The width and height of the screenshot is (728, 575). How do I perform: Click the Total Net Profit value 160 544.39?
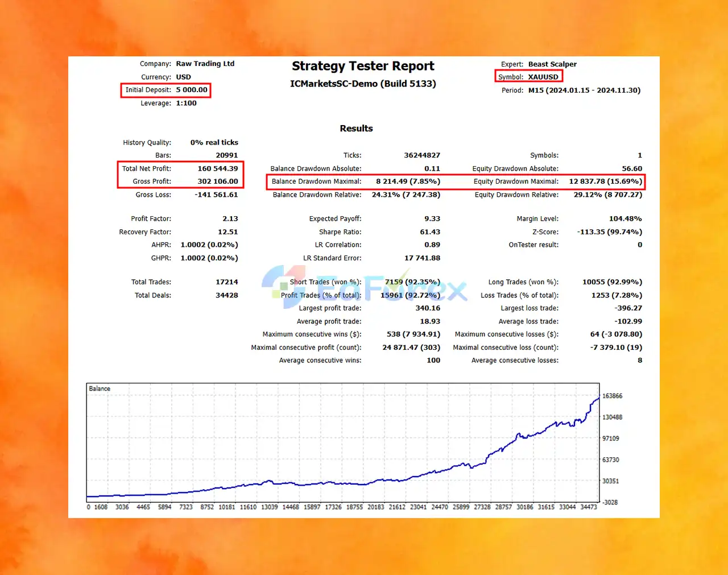(218, 169)
